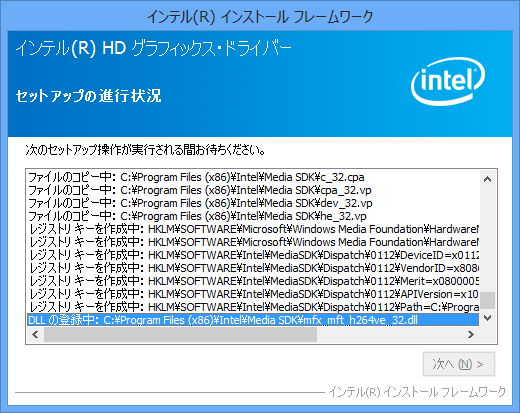Click the horizontal scrollbar thumb

[180, 334]
